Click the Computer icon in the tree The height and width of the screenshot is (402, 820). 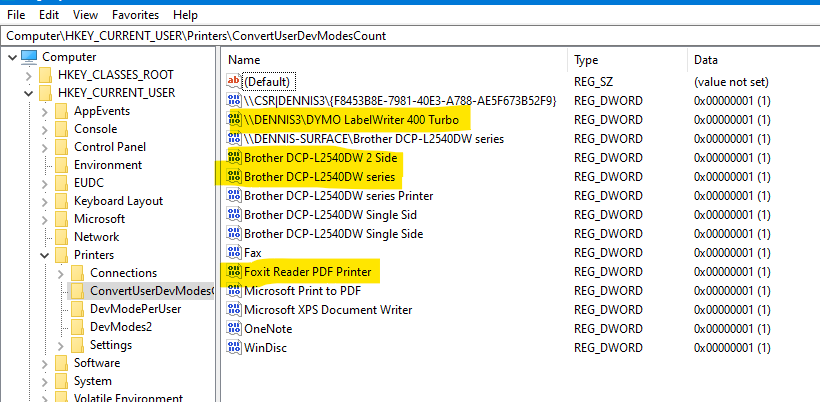click(x=29, y=57)
